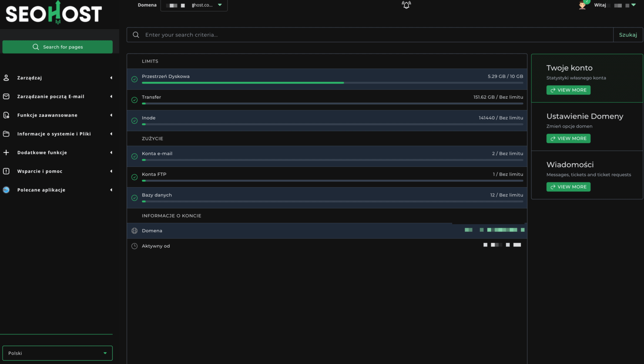Click the Przestrzeń Dyskowa usage bar

(x=332, y=83)
